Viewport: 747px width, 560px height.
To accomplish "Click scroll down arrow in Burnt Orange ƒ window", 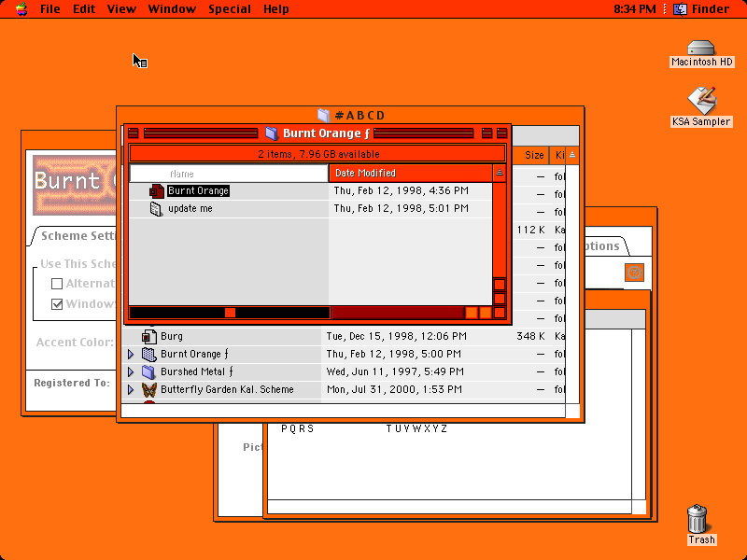I will [500, 299].
